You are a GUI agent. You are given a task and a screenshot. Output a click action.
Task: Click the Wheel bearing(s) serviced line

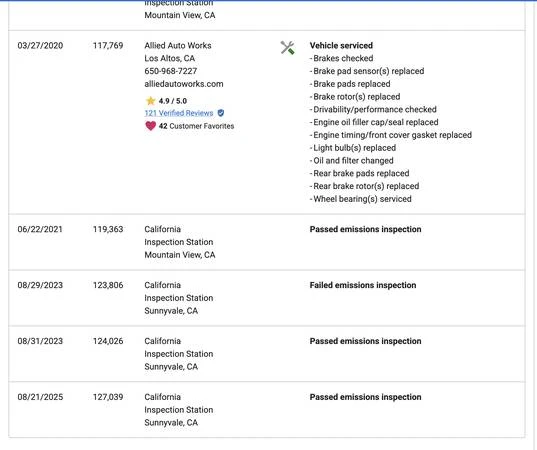click(361, 199)
